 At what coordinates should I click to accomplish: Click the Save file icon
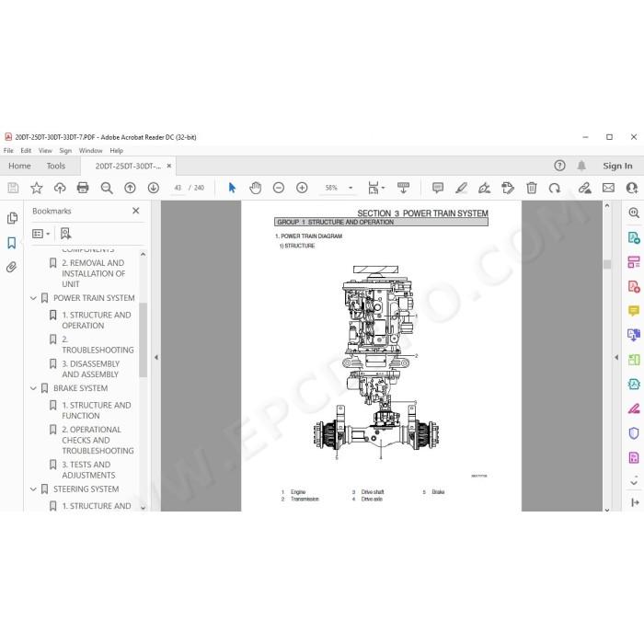pos(13,188)
